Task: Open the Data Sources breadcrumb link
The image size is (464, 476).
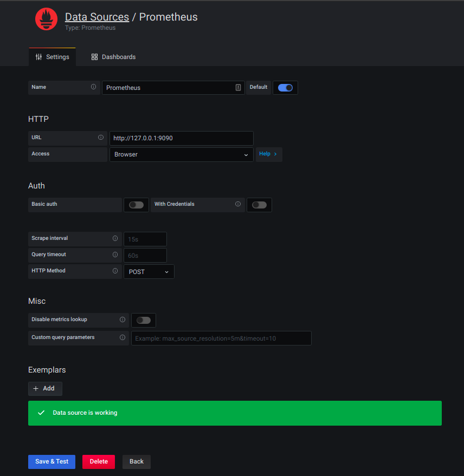Action: pos(97,17)
